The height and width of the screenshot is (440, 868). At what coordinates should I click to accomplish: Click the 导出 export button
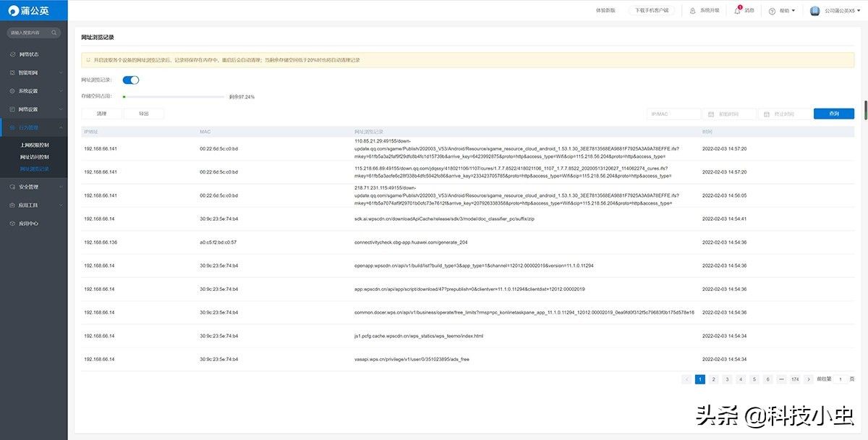click(143, 114)
